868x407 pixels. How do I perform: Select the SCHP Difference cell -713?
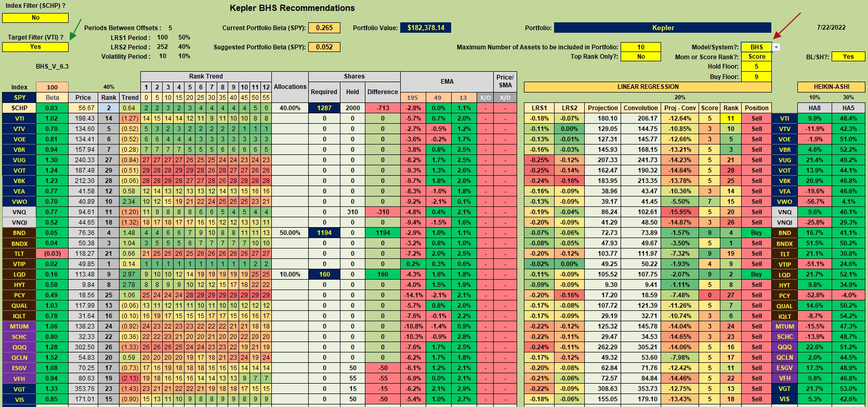click(x=383, y=108)
